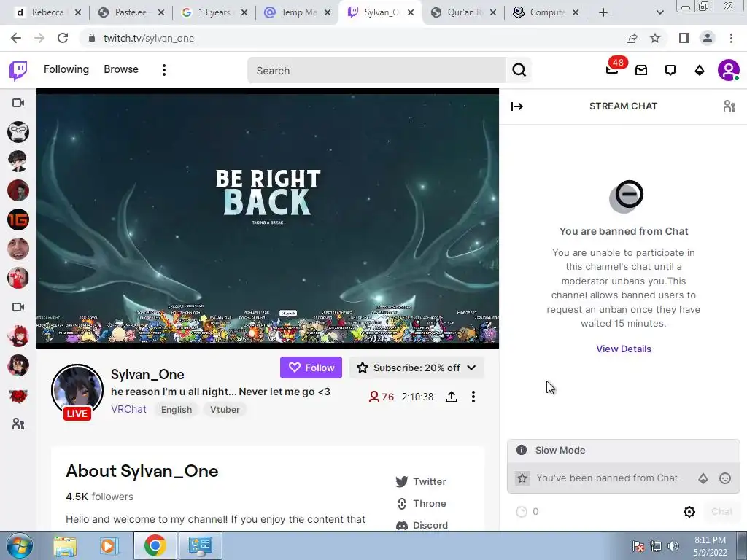Share the stream via upload arrow icon
The width and height of the screenshot is (747, 560).
pyautogui.click(x=451, y=397)
